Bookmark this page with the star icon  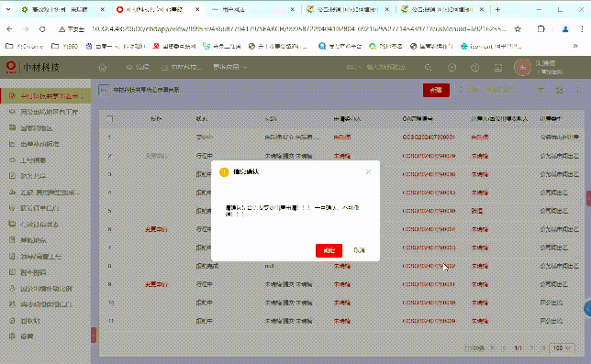pos(518,29)
